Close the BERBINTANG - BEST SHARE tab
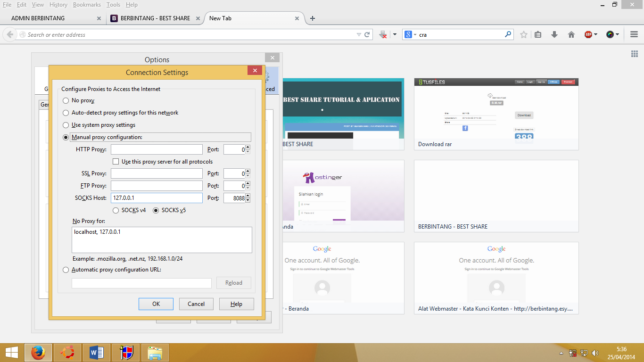 (x=198, y=18)
